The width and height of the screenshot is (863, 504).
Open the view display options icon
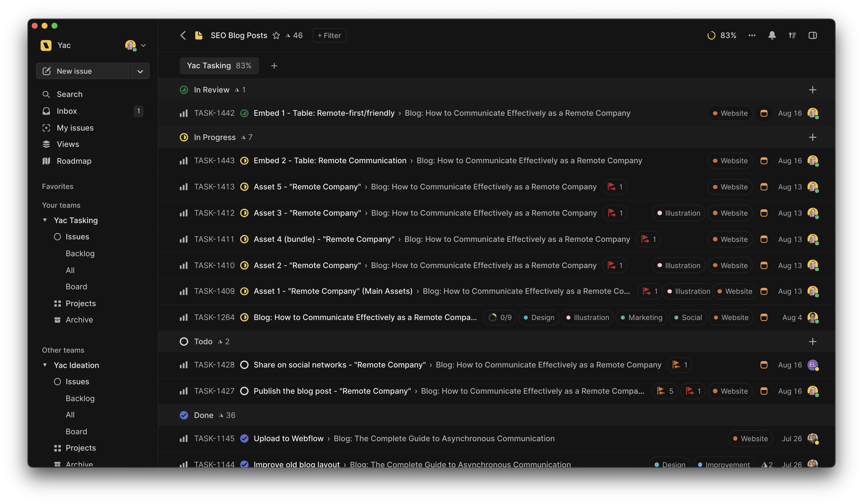click(792, 35)
